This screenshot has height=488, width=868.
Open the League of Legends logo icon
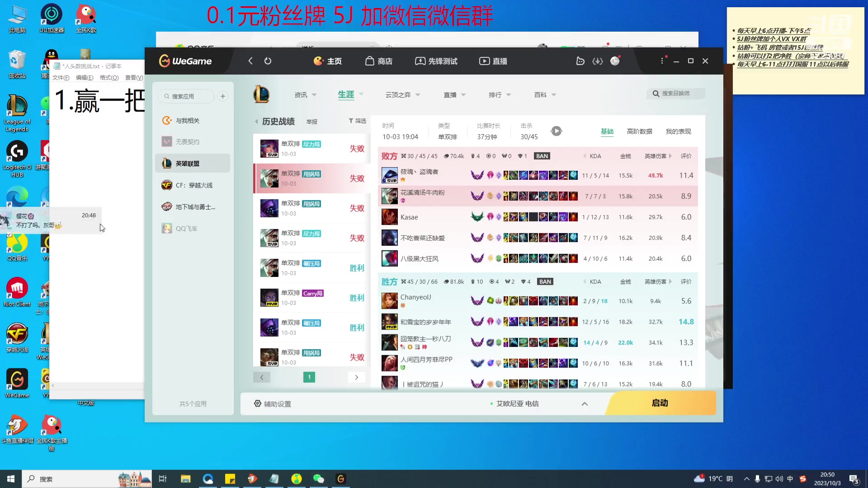pos(261,95)
